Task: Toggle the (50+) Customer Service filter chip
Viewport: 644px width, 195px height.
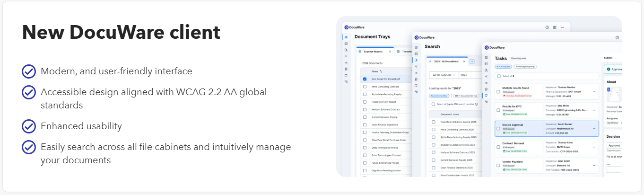Action: [465, 96]
